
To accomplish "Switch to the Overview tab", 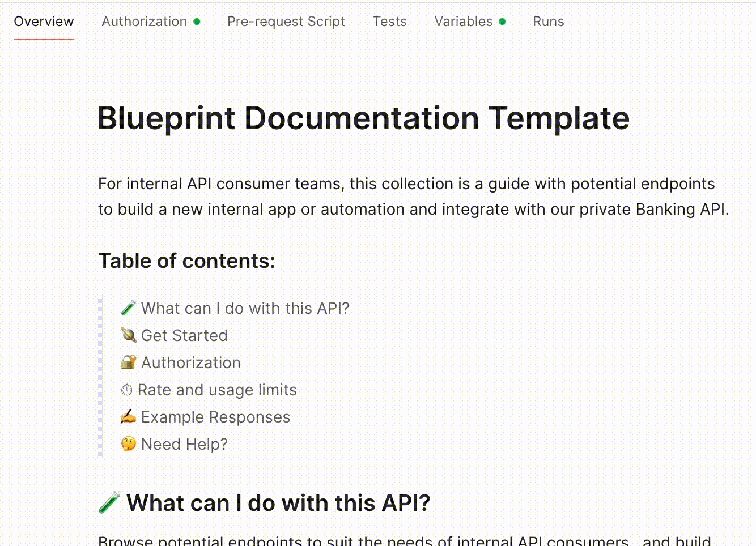I will [x=44, y=22].
